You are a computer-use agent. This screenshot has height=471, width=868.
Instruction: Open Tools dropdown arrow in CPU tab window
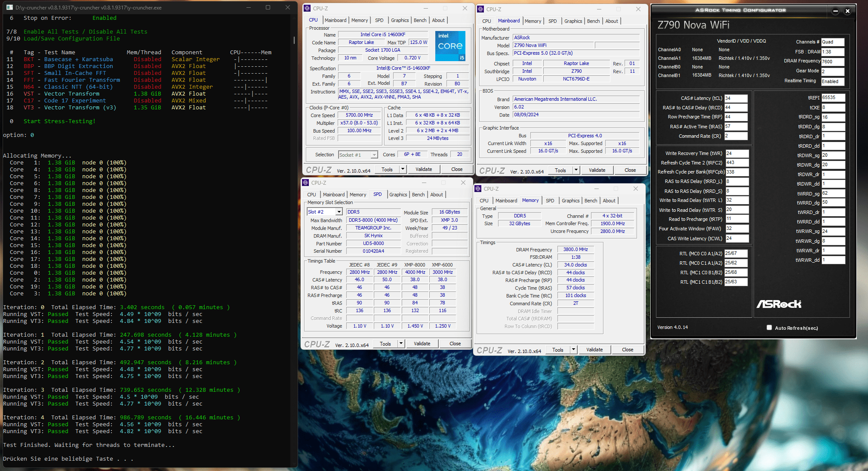(x=403, y=169)
